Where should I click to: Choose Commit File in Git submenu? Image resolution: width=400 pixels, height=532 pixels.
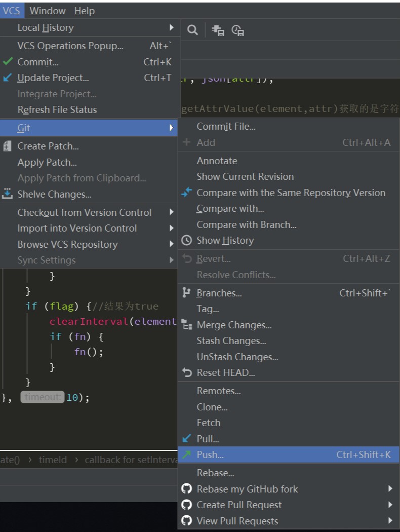tap(289, 126)
